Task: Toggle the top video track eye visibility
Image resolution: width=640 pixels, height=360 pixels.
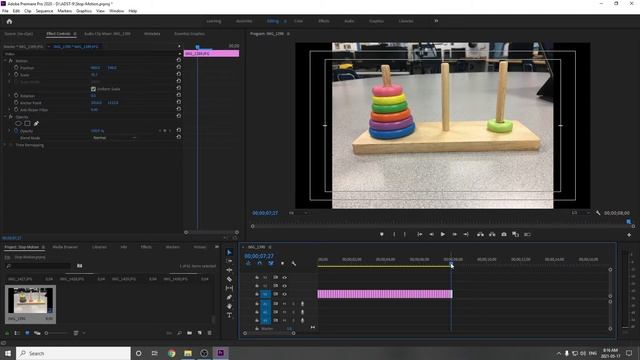Action: (x=284, y=278)
